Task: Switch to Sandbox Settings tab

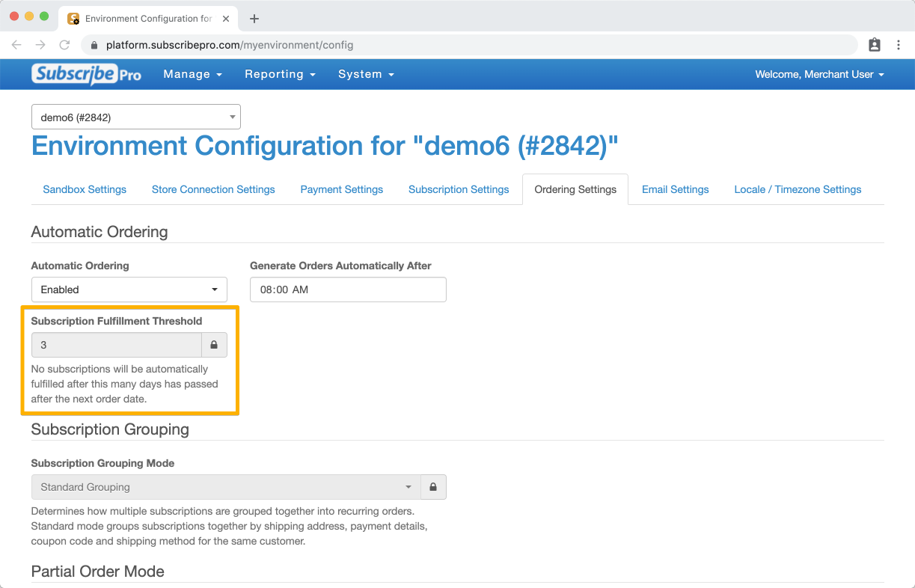Action: tap(85, 189)
